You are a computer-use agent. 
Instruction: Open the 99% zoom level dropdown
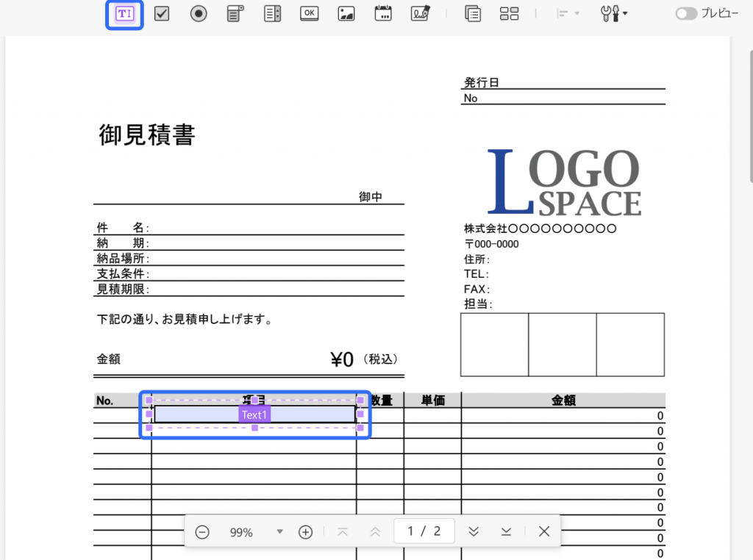279,531
